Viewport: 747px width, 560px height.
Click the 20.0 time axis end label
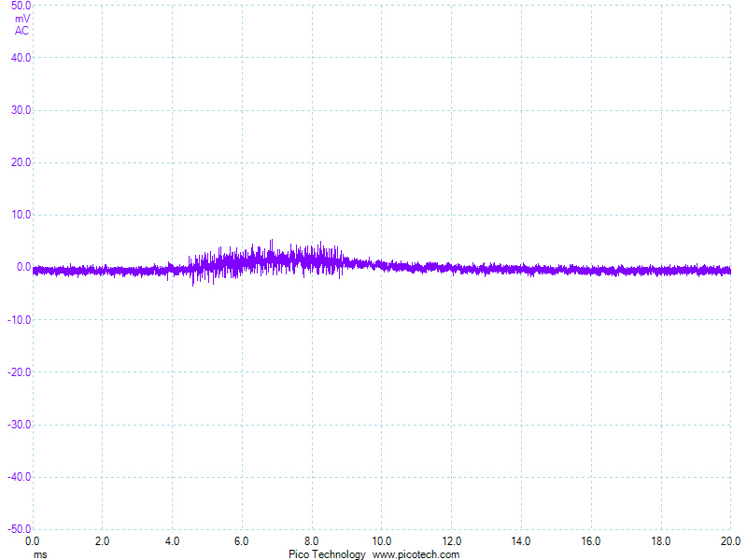click(730, 541)
